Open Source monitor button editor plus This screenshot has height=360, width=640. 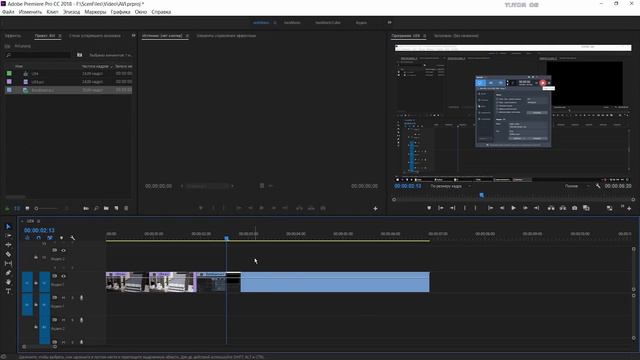375,209
